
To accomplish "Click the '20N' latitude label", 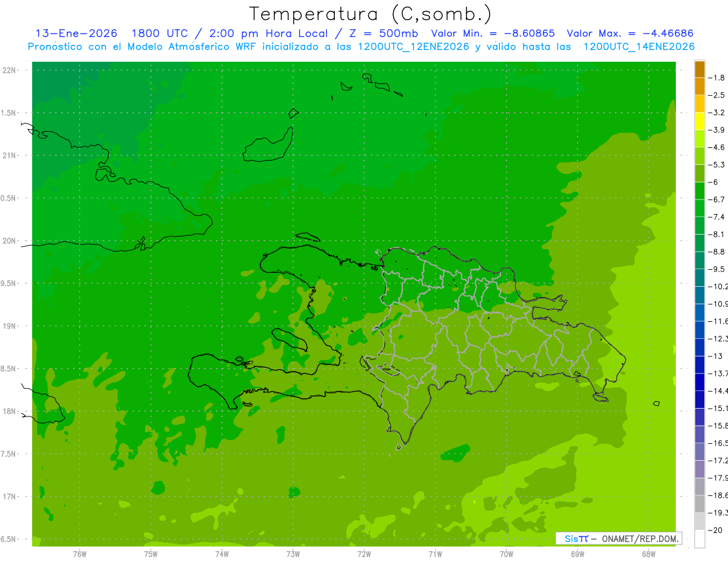I will pos(8,241).
